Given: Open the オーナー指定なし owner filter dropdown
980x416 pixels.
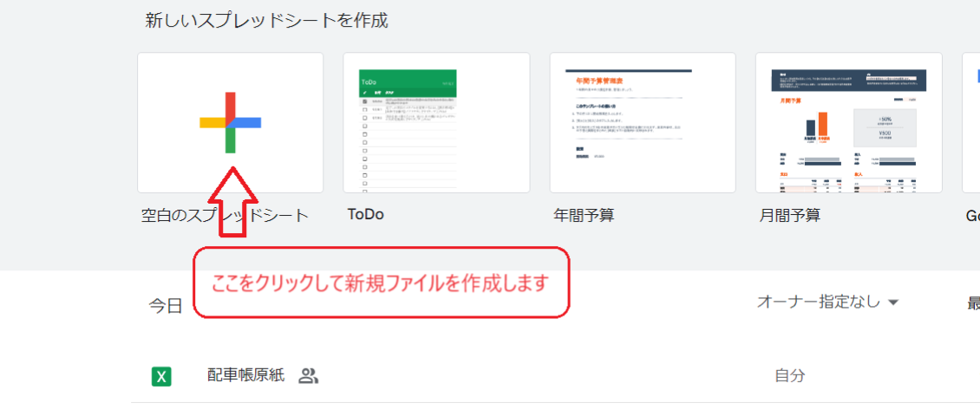Looking at the screenshot, I should pos(827,302).
